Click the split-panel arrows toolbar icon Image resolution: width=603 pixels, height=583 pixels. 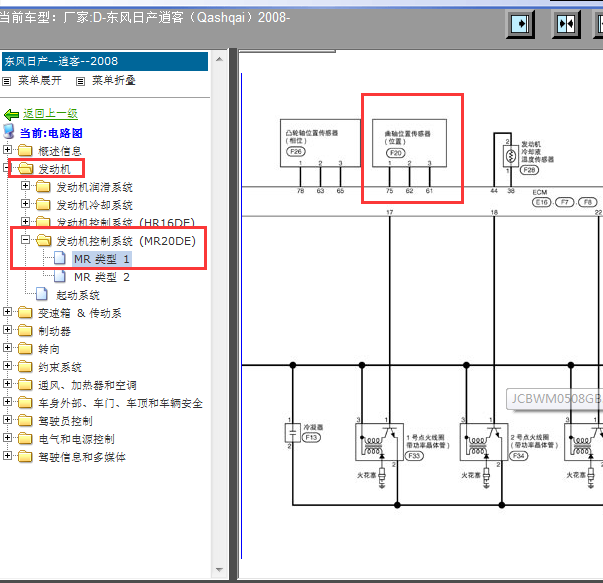[566, 24]
